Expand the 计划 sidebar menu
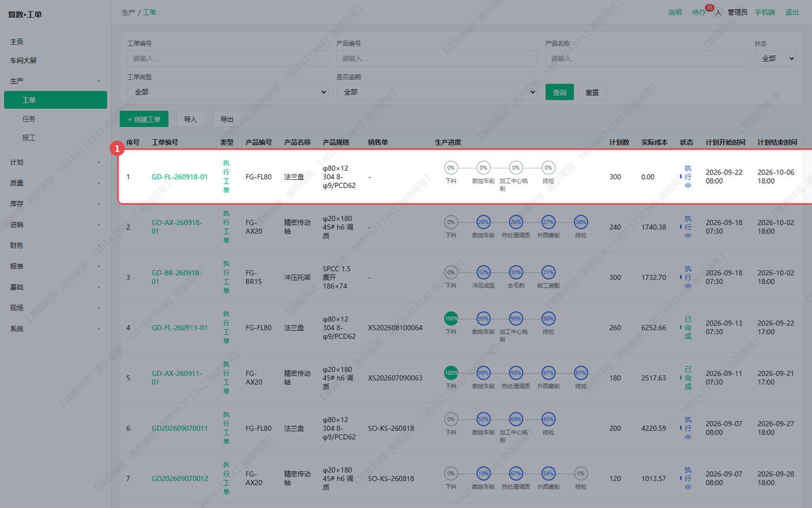Screen dimensions: 812x508 (55, 162)
